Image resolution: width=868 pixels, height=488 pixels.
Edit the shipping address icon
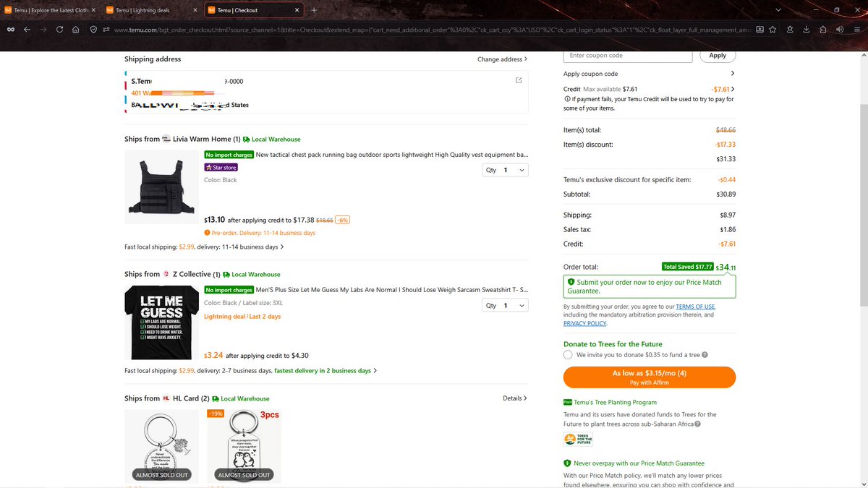pos(518,80)
